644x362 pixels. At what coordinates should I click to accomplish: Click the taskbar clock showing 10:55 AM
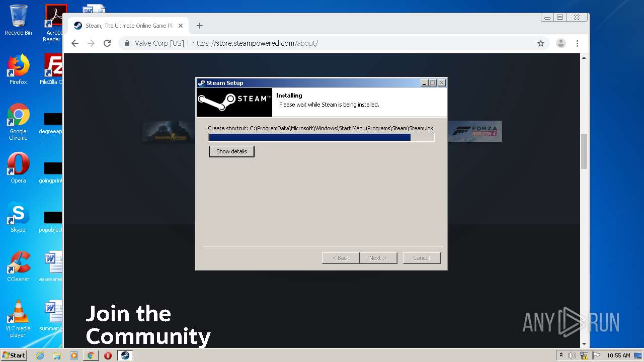click(618, 355)
